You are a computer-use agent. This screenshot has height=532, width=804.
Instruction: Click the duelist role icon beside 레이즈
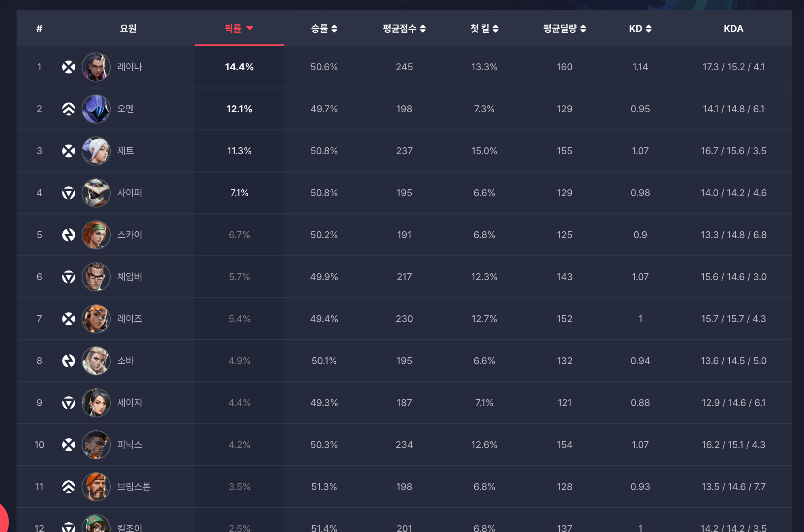click(x=69, y=319)
